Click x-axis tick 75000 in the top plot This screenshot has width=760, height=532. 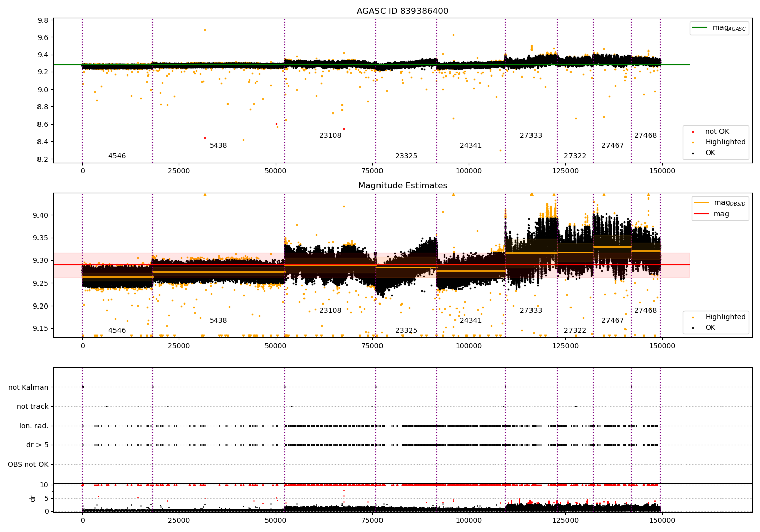(372, 171)
